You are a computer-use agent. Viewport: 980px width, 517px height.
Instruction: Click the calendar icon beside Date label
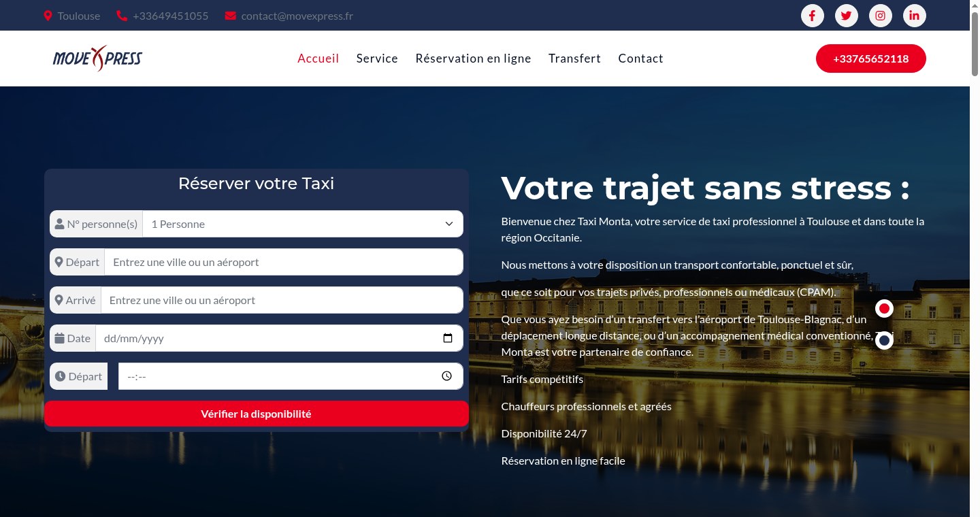coord(59,338)
